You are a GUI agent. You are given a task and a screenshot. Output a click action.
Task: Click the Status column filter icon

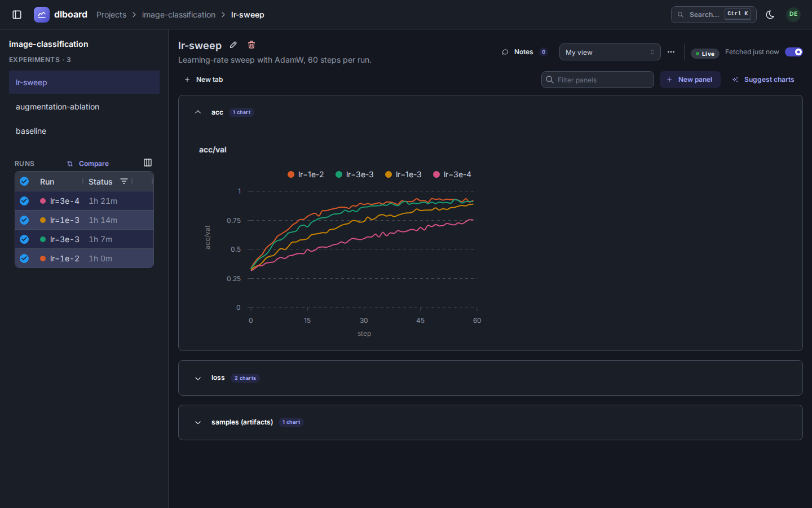[x=124, y=181]
